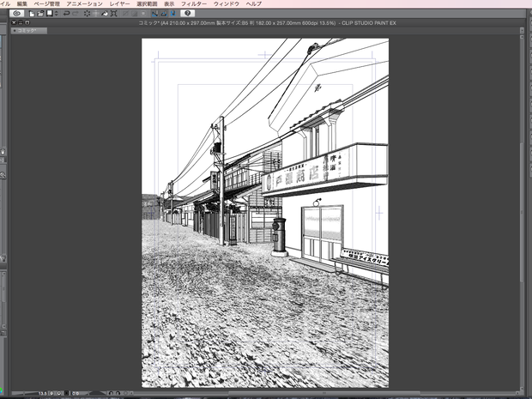The width and height of the screenshot is (532, 399).
Task: Undo the last action with the Undo arrow
Action: pyautogui.click(x=67, y=14)
